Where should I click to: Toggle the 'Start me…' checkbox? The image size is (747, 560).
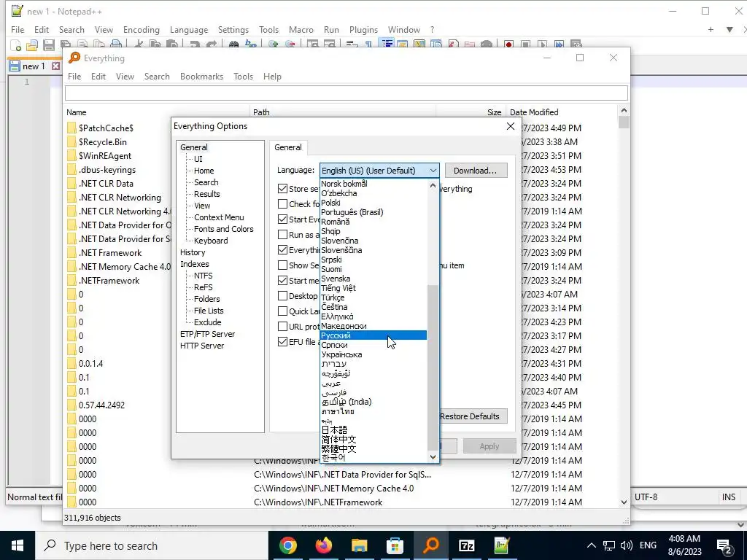(282, 281)
